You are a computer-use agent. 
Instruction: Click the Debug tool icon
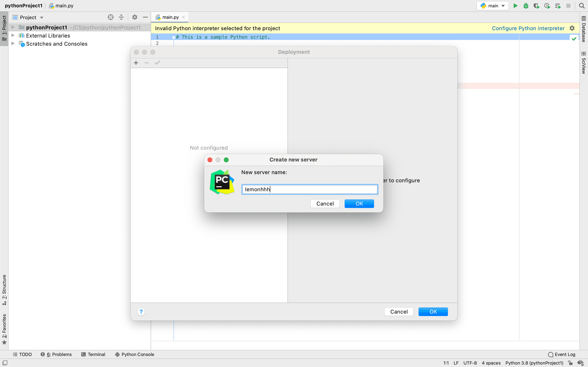(x=526, y=6)
